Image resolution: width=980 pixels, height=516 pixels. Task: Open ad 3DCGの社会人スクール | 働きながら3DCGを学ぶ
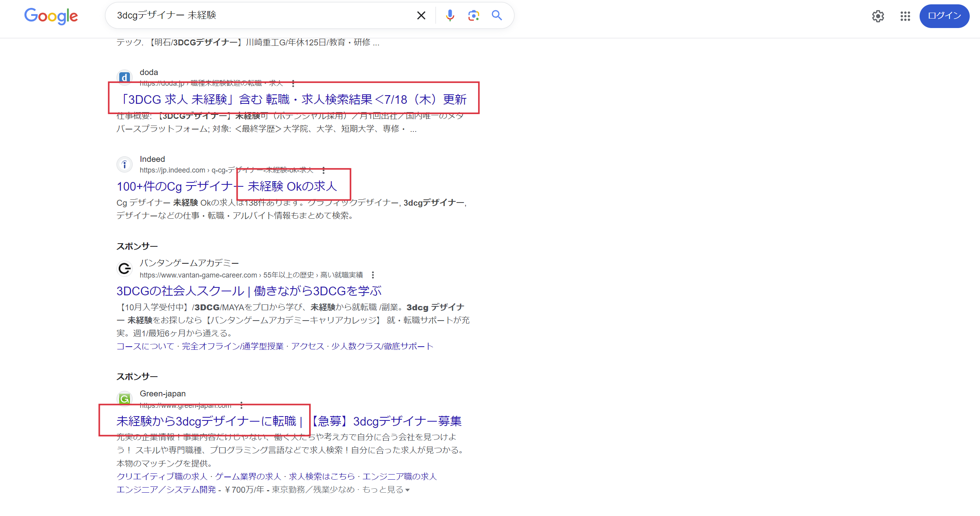[249, 291]
